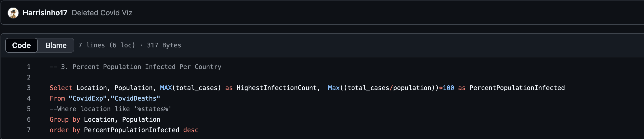Select line number 7

coord(29,130)
